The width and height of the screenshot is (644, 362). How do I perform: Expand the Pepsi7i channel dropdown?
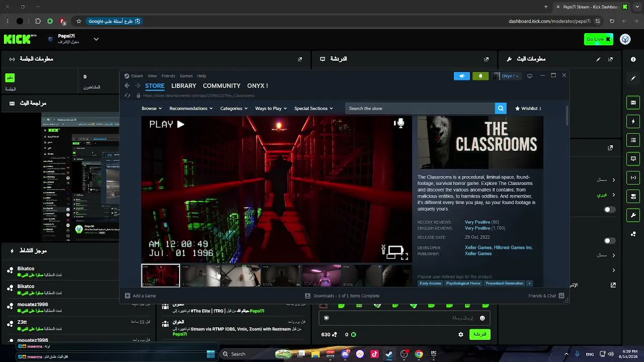pos(96,39)
